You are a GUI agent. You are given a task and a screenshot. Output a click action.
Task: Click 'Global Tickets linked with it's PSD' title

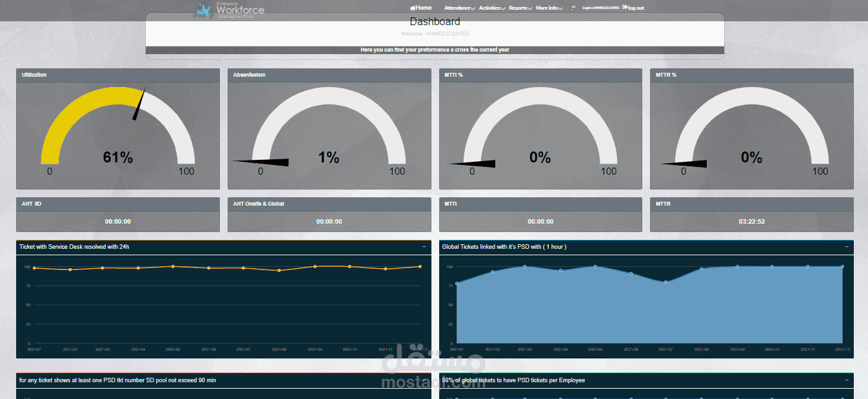click(x=504, y=247)
